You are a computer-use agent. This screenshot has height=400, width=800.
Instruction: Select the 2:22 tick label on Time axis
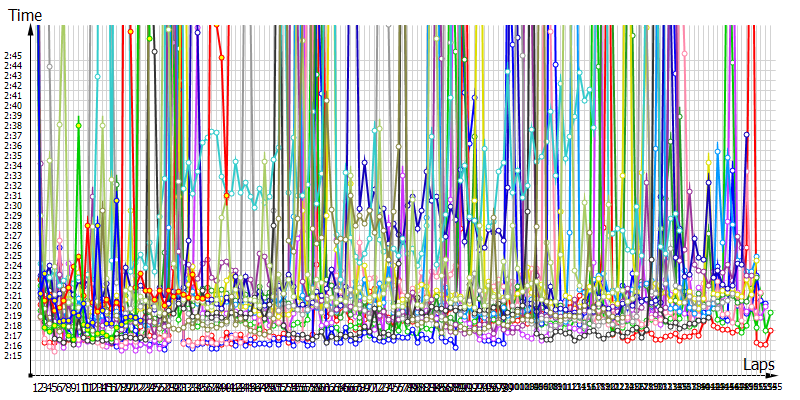pos(12,286)
